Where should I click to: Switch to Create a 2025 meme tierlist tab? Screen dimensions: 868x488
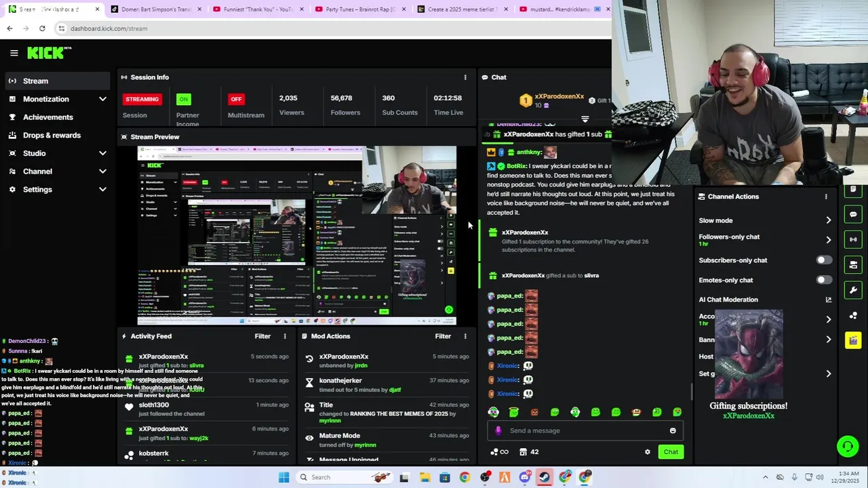pos(463,9)
